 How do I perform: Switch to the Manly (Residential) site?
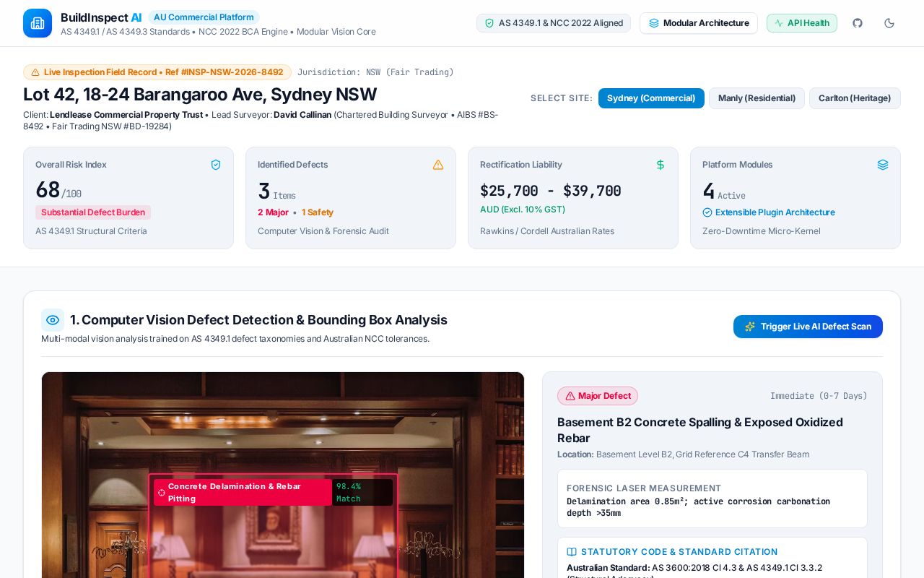(x=757, y=98)
